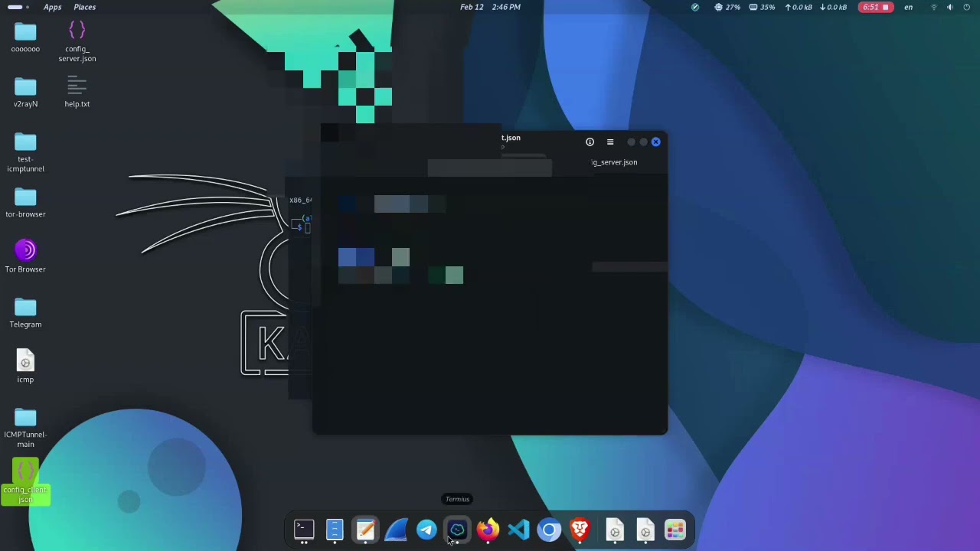Open the Apps menu in top panel
The height and width of the screenshot is (551, 980).
click(x=53, y=7)
